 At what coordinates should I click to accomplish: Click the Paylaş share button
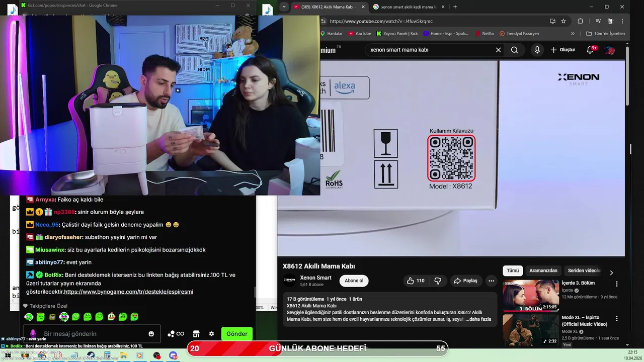point(465,281)
